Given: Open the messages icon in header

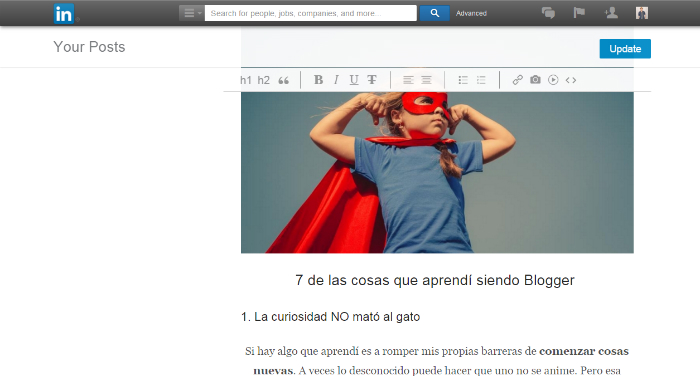Looking at the screenshot, I should (x=548, y=13).
